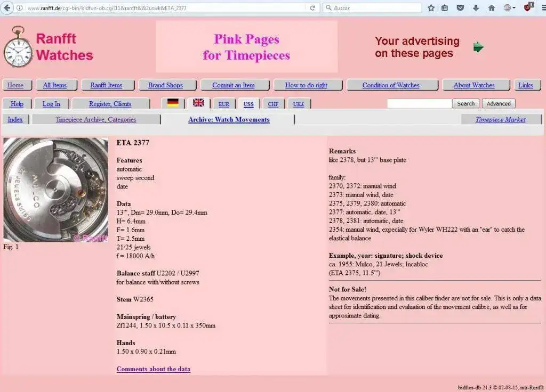
Task: Click '2373: manual wind, date' line
Action: pyautogui.click(x=361, y=195)
